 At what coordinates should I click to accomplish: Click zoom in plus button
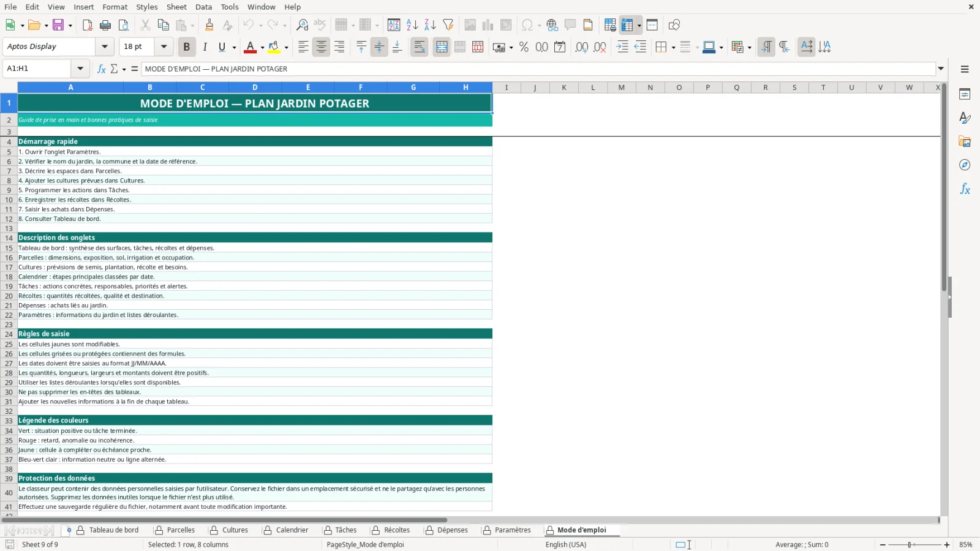coord(947,544)
